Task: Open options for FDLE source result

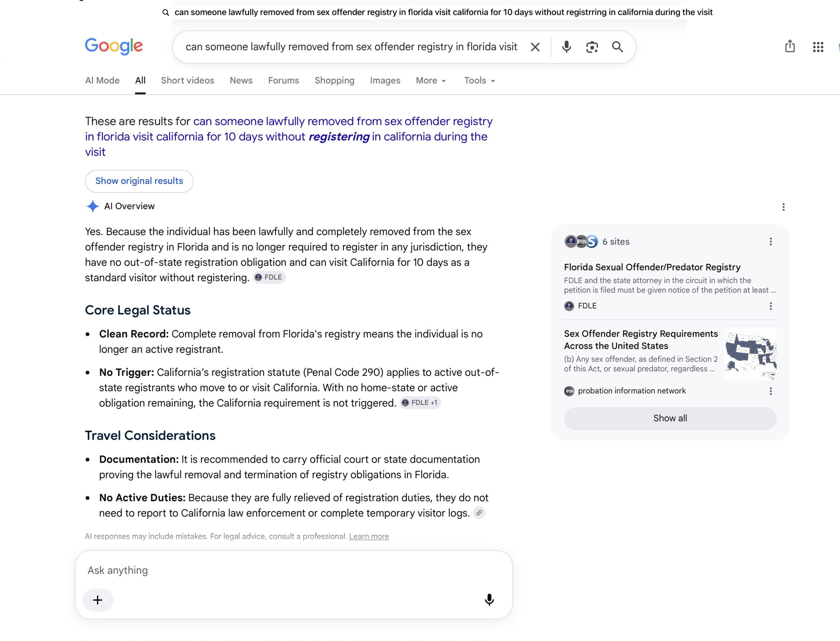Action: [770, 306]
